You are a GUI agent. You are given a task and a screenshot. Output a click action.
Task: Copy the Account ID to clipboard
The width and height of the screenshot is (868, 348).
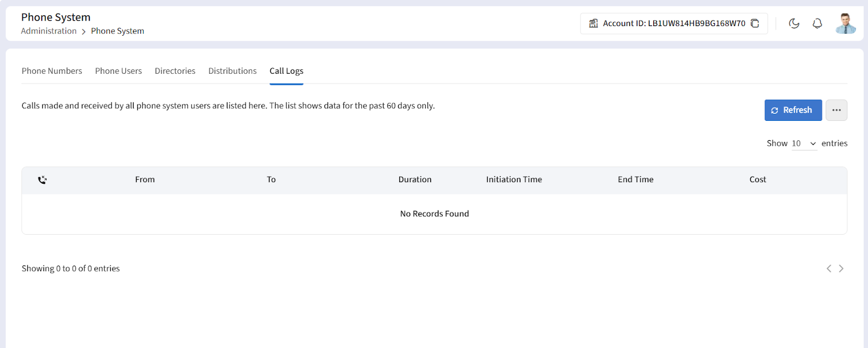755,23
